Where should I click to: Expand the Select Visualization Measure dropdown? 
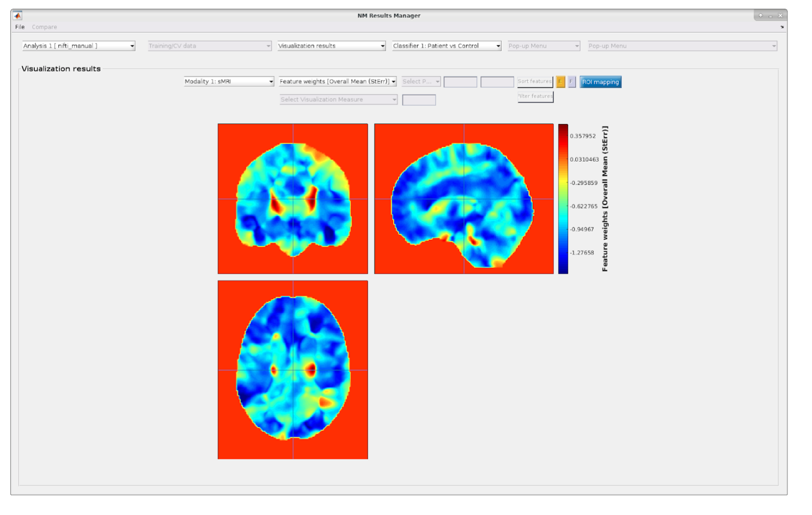click(338, 100)
